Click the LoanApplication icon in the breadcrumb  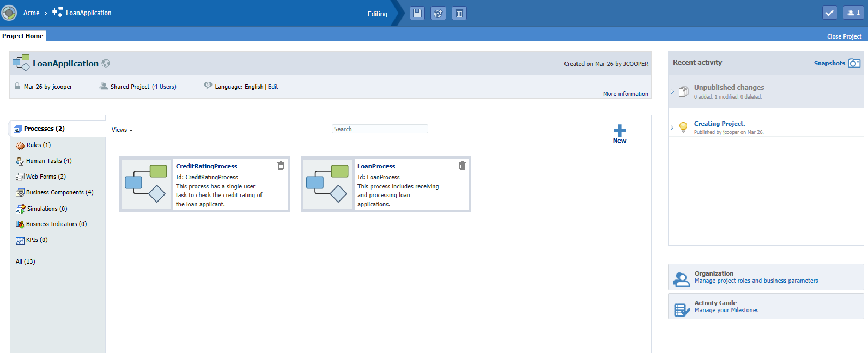click(x=58, y=12)
